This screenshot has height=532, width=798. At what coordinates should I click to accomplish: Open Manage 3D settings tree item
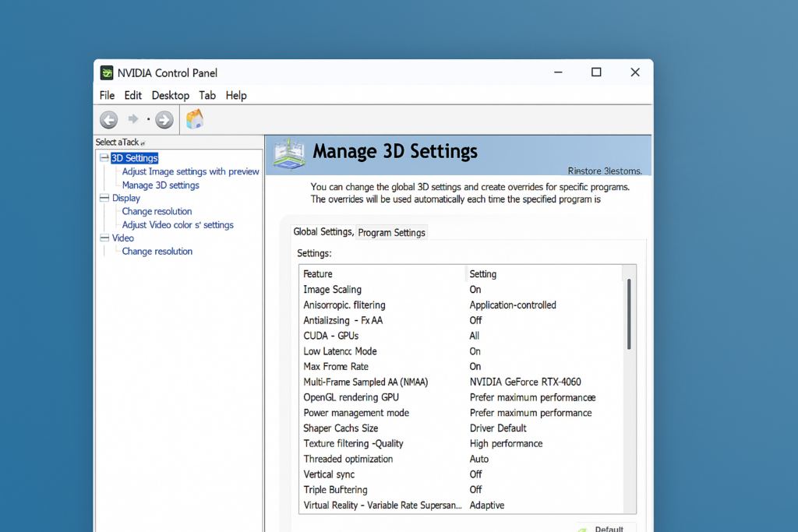[161, 185]
